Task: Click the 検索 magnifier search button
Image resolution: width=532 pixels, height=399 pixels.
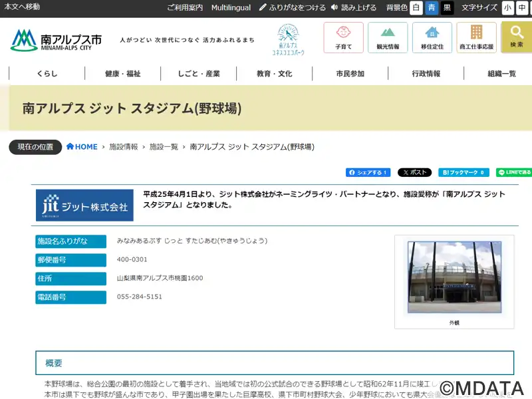Action: click(x=516, y=37)
